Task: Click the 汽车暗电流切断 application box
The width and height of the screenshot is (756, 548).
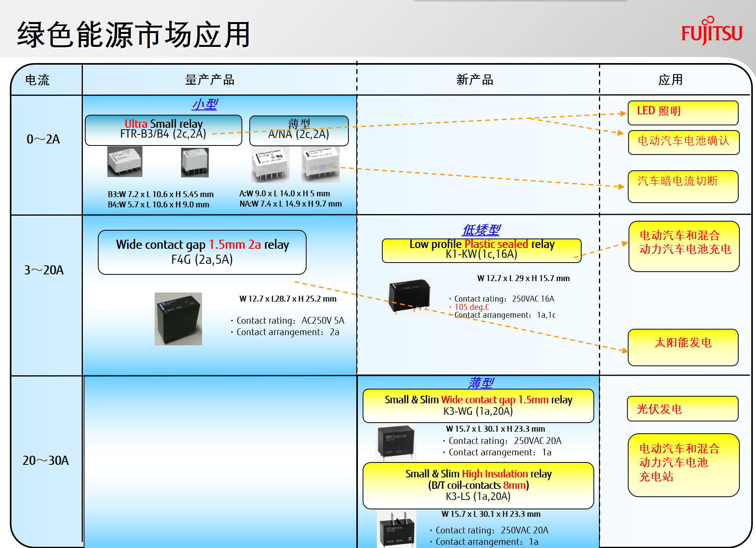Action: coord(683,186)
